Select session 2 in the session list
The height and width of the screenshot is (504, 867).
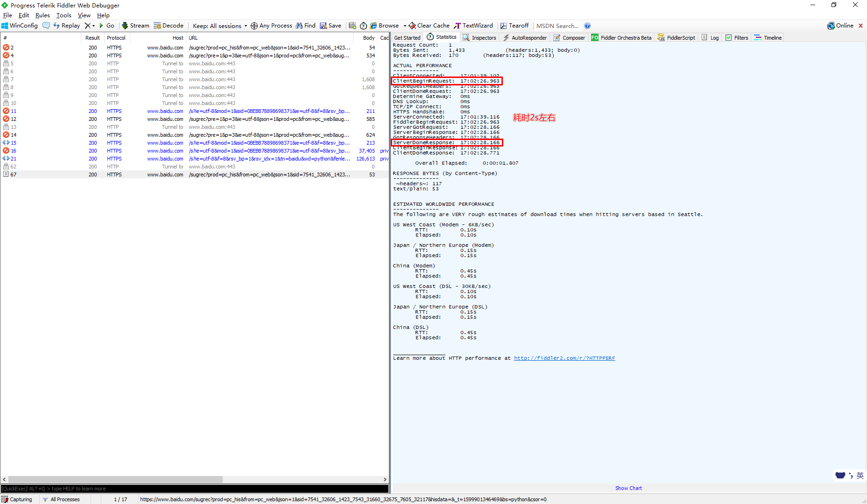coord(194,48)
